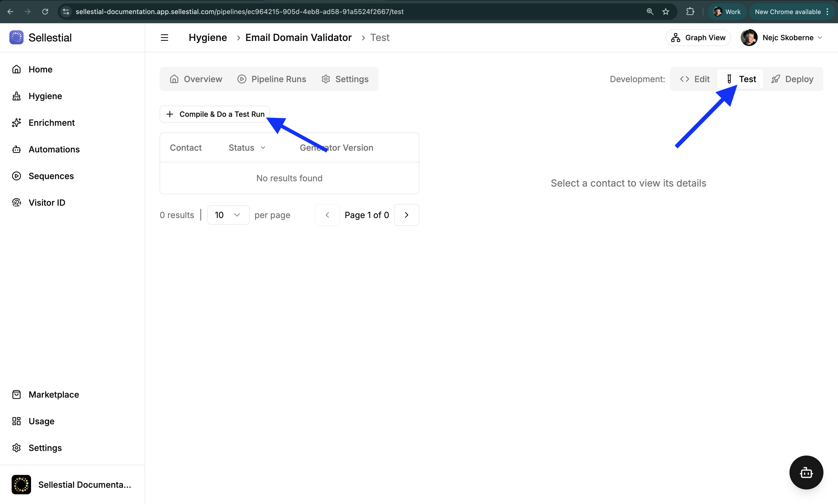Open Marketplace in sidebar
This screenshot has width=838, height=504.
(x=53, y=395)
